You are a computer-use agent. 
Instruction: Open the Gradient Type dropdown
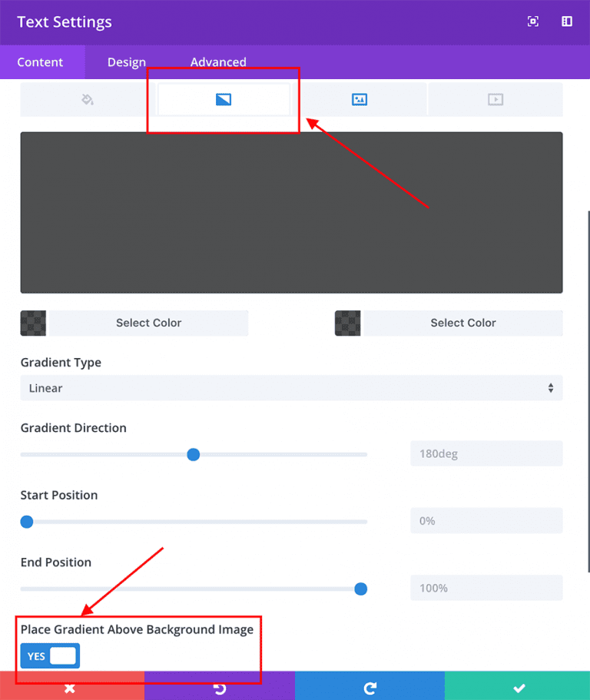point(291,388)
